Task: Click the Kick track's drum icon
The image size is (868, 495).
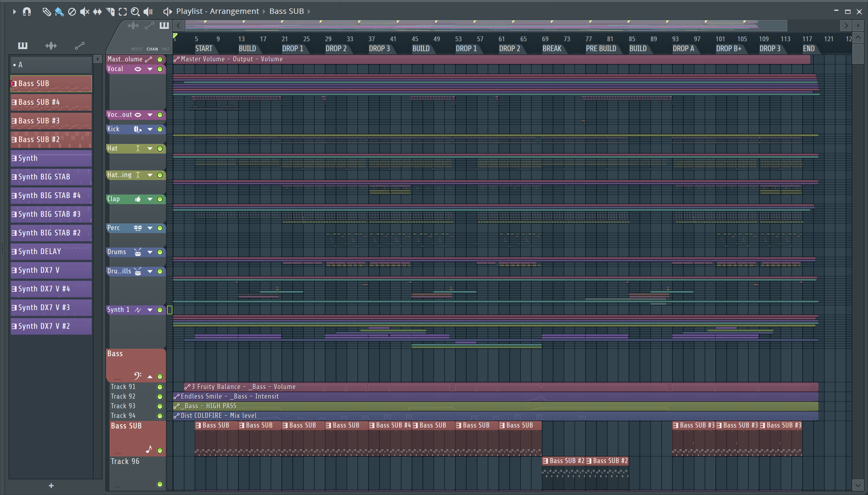Action: point(137,129)
